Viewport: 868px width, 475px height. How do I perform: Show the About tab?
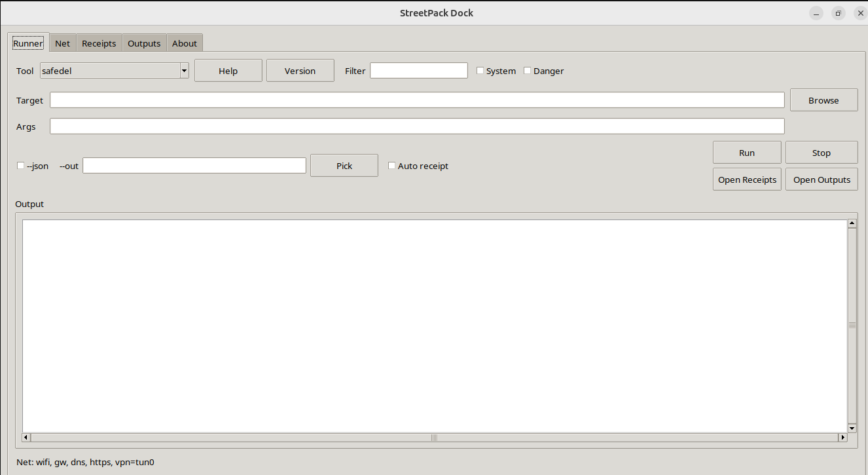click(185, 43)
